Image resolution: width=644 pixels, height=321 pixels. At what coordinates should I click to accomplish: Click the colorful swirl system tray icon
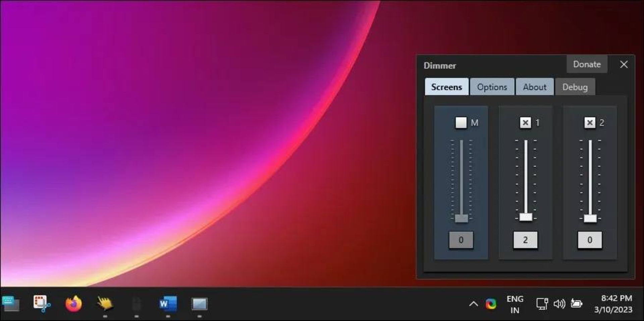[x=491, y=304]
